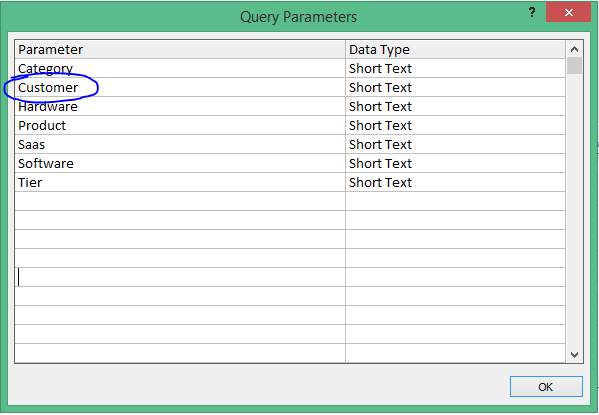This screenshot has height=415, width=599.
Task: Select the circled Customer parameter cell
Action: click(180, 88)
